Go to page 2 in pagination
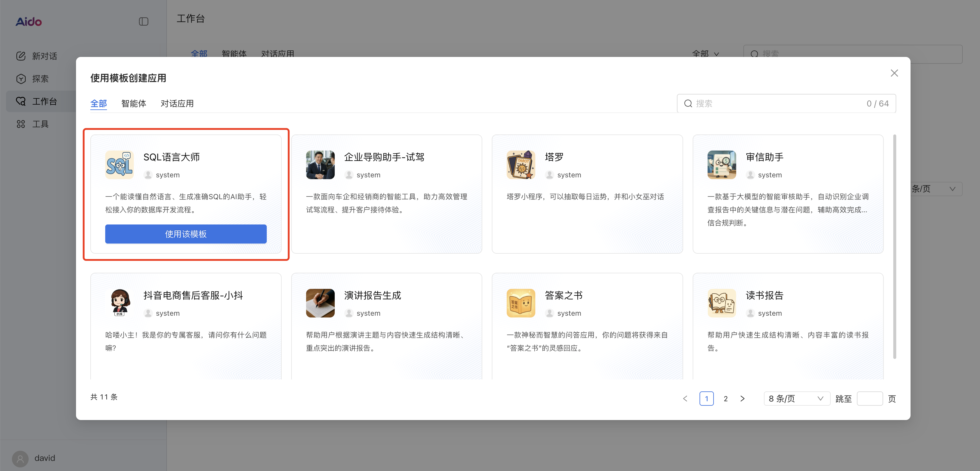Viewport: 980px width, 471px height. 725,398
